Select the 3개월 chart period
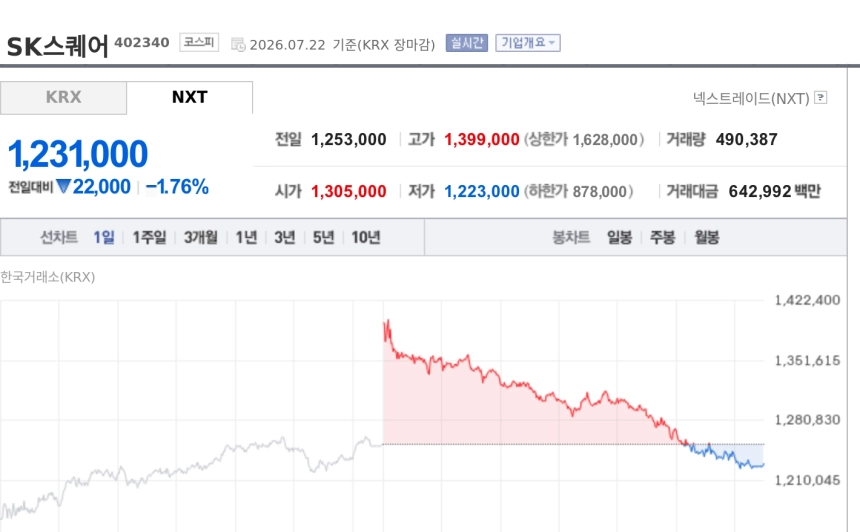 point(201,237)
